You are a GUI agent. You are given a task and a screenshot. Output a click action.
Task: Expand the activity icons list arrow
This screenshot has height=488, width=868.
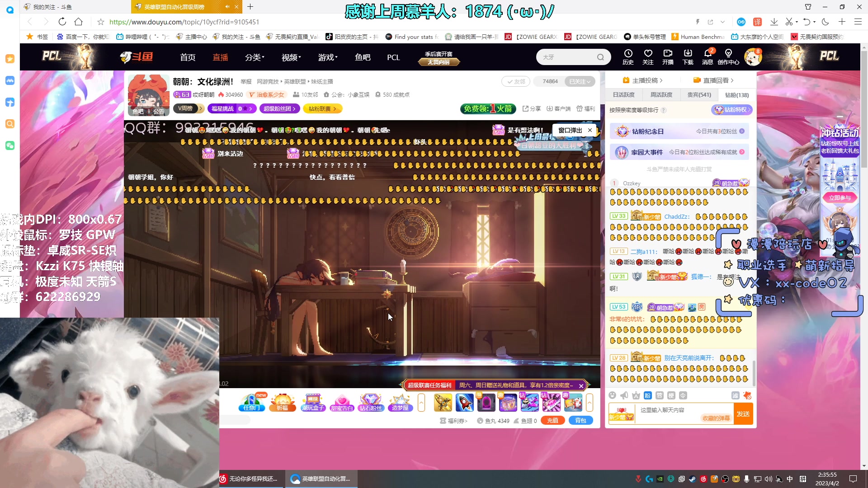421,402
